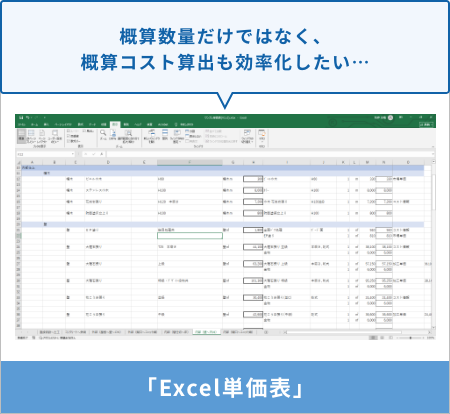Select column header A
The height and width of the screenshot is (414, 450).
pyautogui.click(x=32, y=162)
